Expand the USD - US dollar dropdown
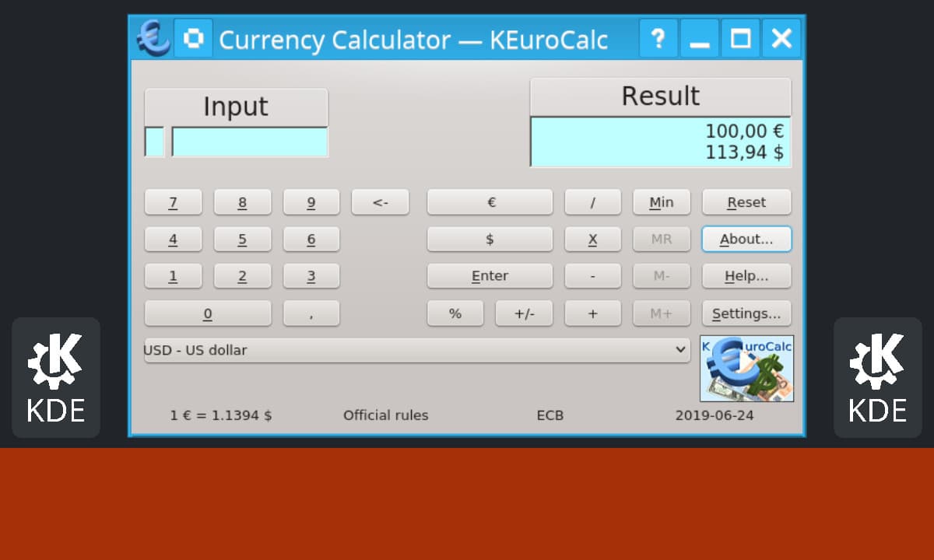The image size is (934, 560). (416, 351)
